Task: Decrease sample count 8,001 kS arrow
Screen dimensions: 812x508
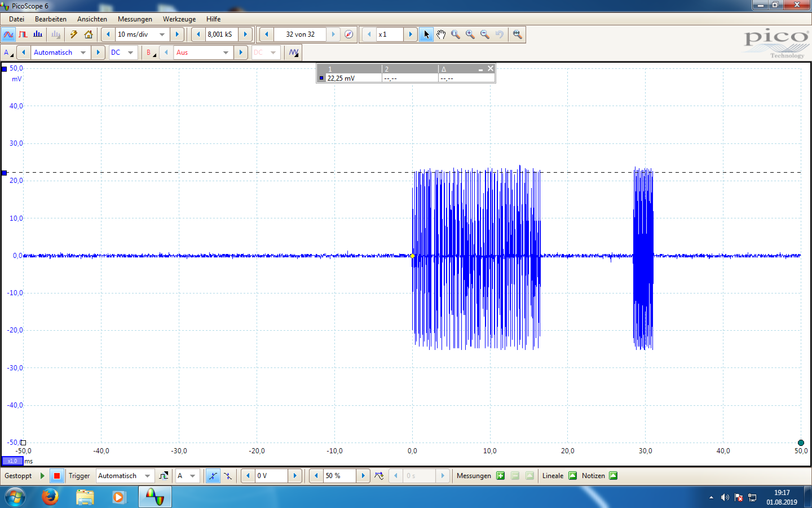Action: click(198, 34)
